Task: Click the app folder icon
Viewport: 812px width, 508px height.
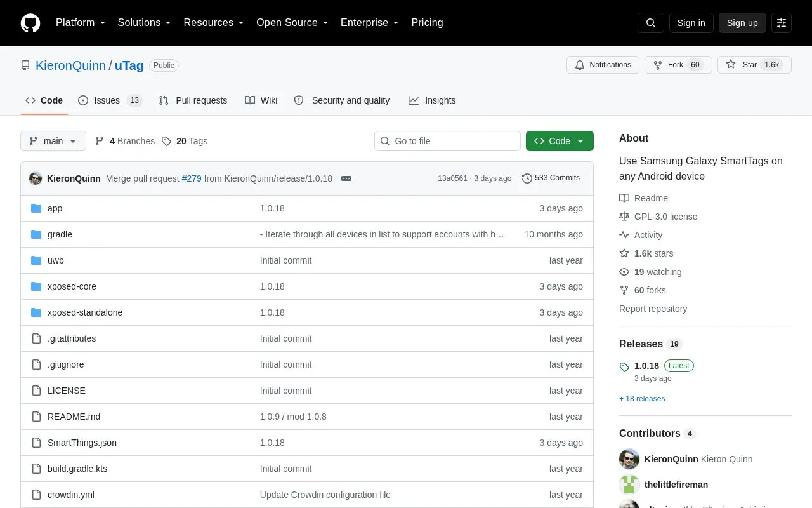Action: [36, 208]
